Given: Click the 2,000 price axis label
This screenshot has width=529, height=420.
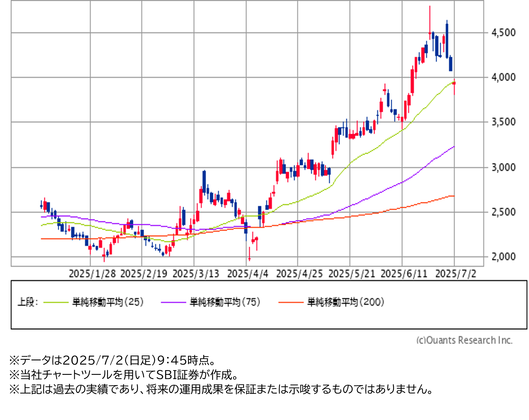Looking at the screenshot, I should coord(503,257).
